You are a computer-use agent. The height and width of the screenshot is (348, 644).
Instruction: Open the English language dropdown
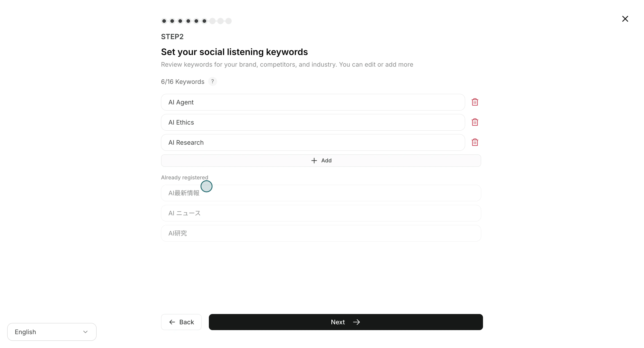coord(51,332)
